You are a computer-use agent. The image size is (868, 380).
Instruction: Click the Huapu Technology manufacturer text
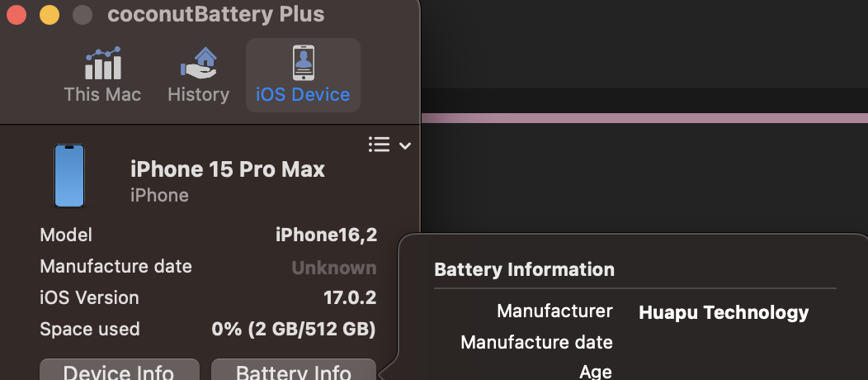[724, 313]
